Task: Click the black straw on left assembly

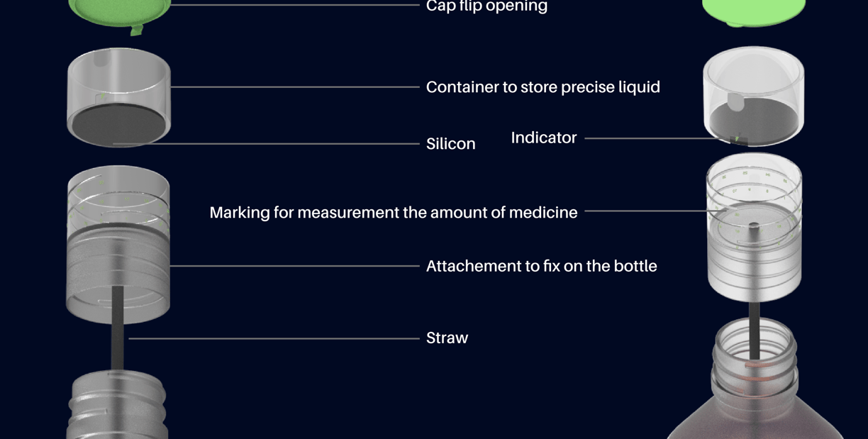Action: click(x=117, y=326)
